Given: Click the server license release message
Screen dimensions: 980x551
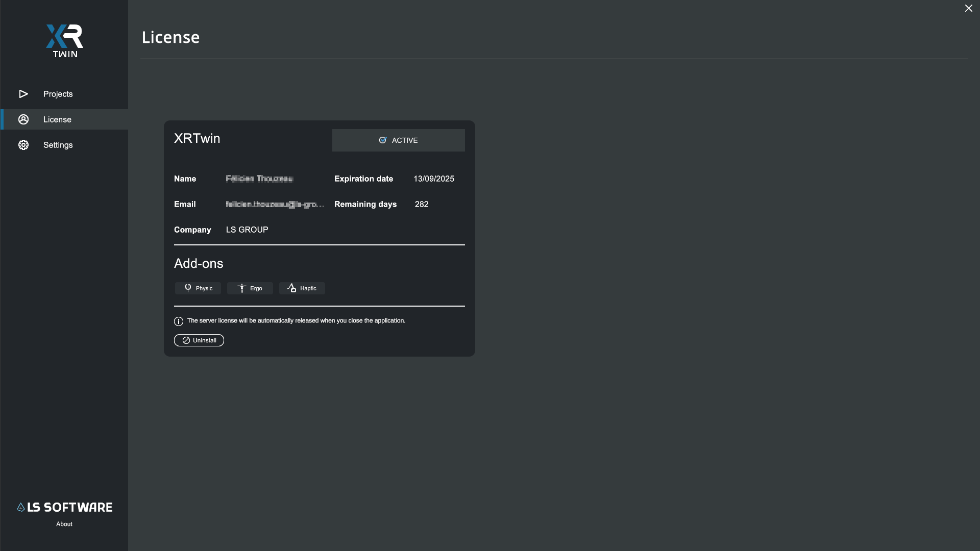Looking at the screenshot, I should pyautogui.click(x=296, y=320).
